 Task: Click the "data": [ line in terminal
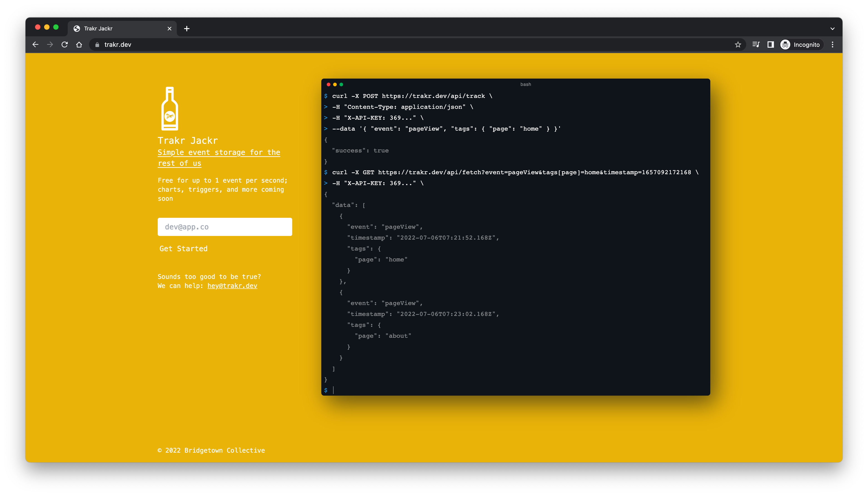[349, 205]
